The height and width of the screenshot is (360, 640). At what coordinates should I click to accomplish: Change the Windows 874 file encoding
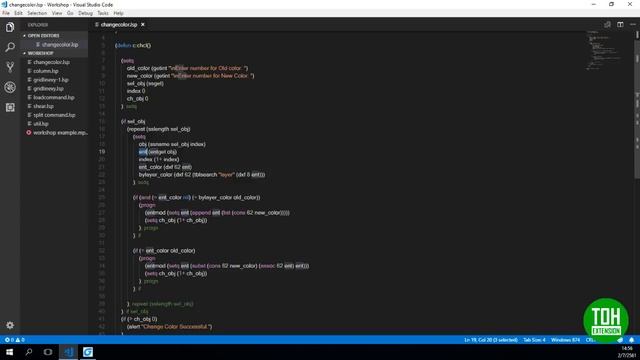[565, 340]
